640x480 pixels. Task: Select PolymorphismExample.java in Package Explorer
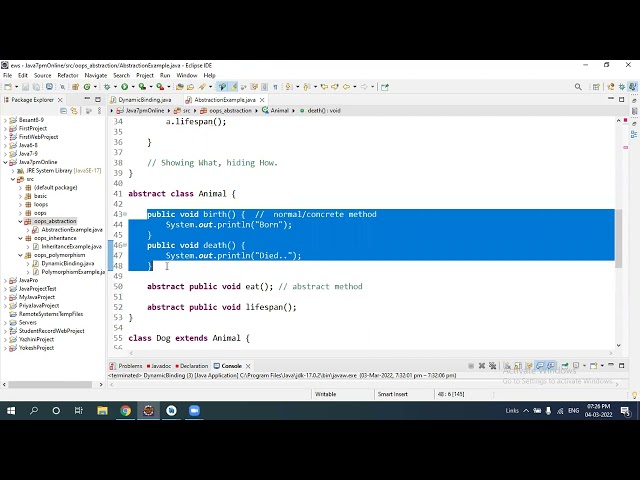69,272
